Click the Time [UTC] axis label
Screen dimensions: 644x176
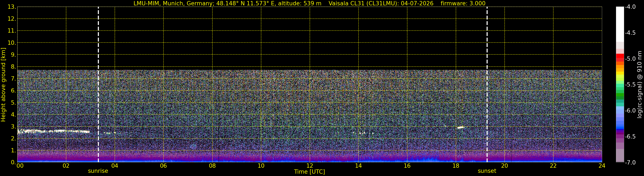pos(309,172)
